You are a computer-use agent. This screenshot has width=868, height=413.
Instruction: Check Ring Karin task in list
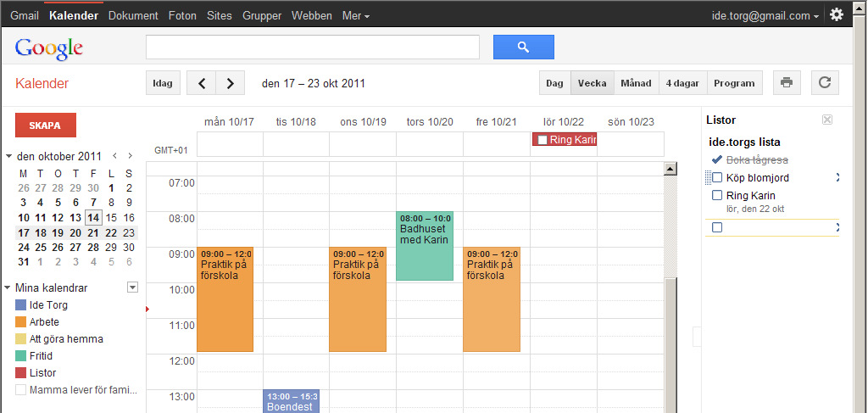pyautogui.click(x=717, y=196)
